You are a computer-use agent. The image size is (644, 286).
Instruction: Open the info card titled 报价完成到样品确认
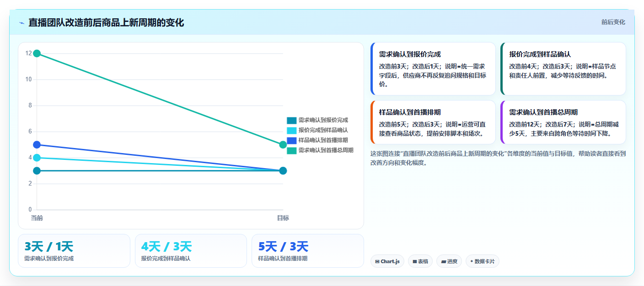point(563,69)
